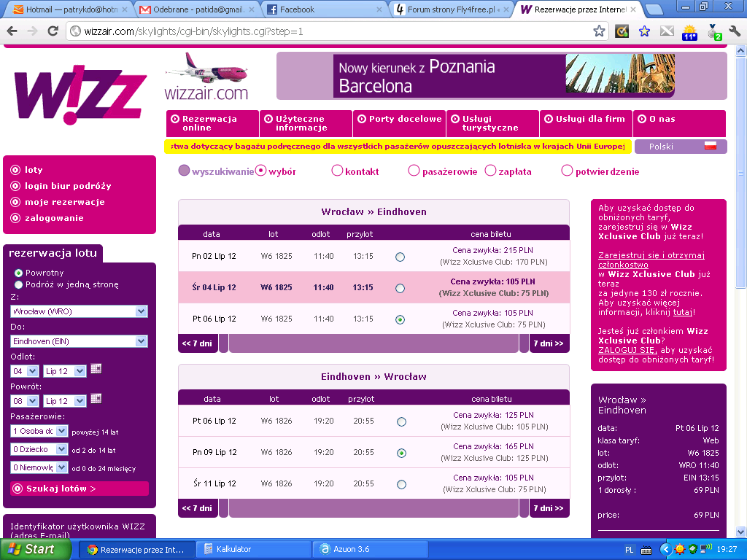Select the Pn 02 Lip 12 outbound flight
The image size is (747, 560).
pos(400,257)
